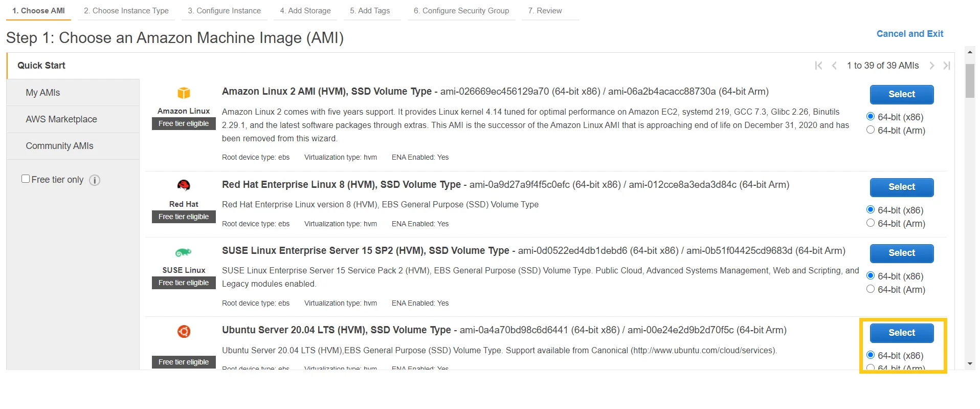Click the Free tier only info icon
The image size is (980, 409).
[x=95, y=180]
